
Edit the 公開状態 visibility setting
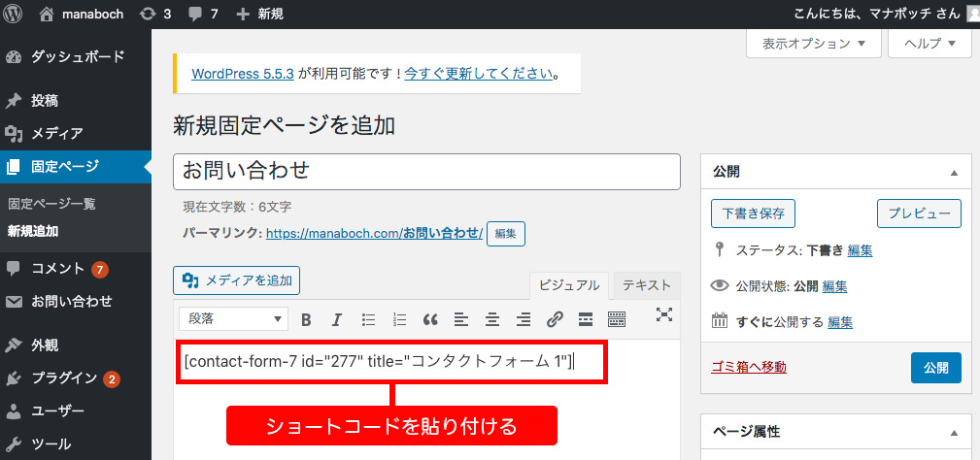[835, 287]
